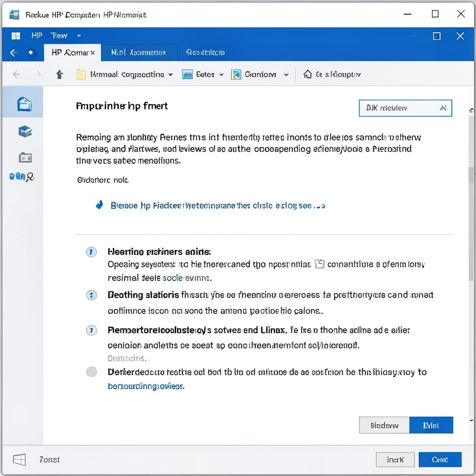Click the scrollbar down arrow
Viewport: 476px width, 476px height.
coord(471,420)
